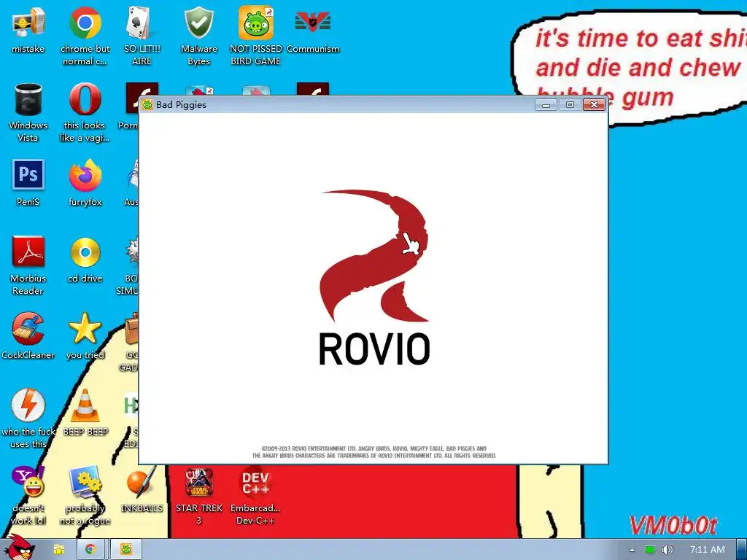747x560 pixels.
Task: Open the Communism desktop icon
Action: pyautogui.click(x=312, y=23)
